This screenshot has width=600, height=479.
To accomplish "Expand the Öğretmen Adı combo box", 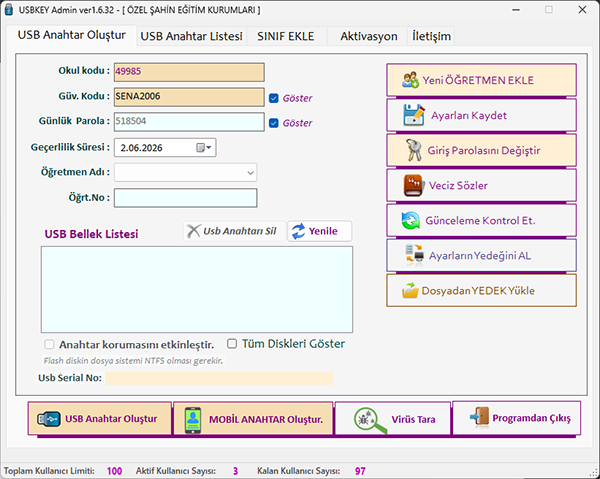I will pyautogui.click(x=249, y=173).
